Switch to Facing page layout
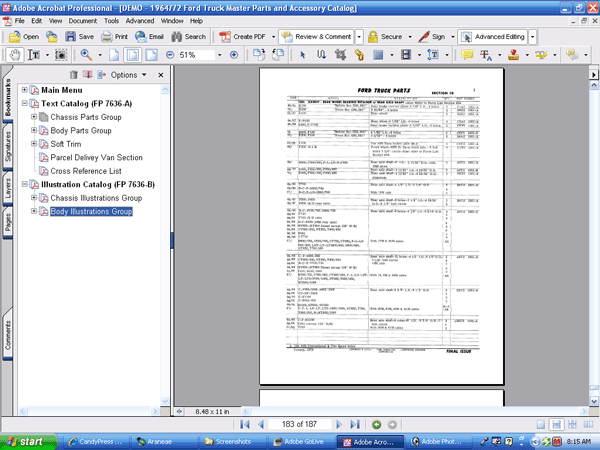Screen dimensions: 600x450 (x=588, y=424)
